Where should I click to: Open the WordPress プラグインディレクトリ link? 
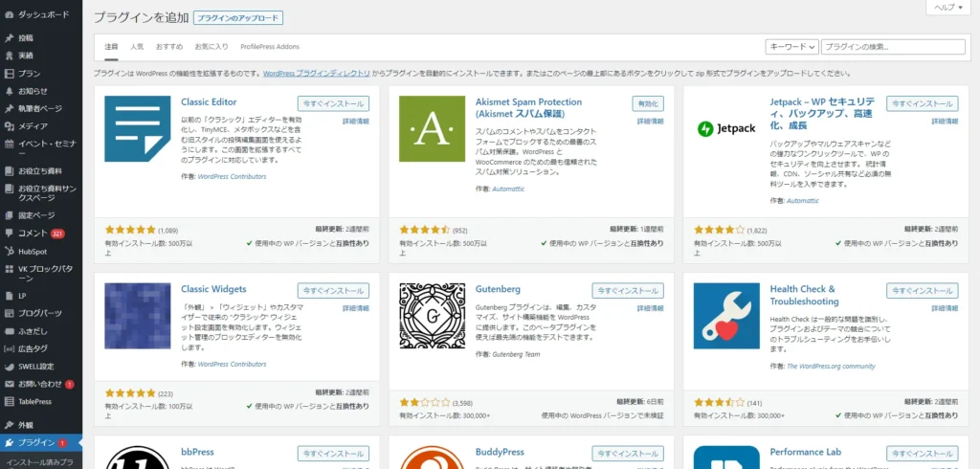tap(317, 73)
